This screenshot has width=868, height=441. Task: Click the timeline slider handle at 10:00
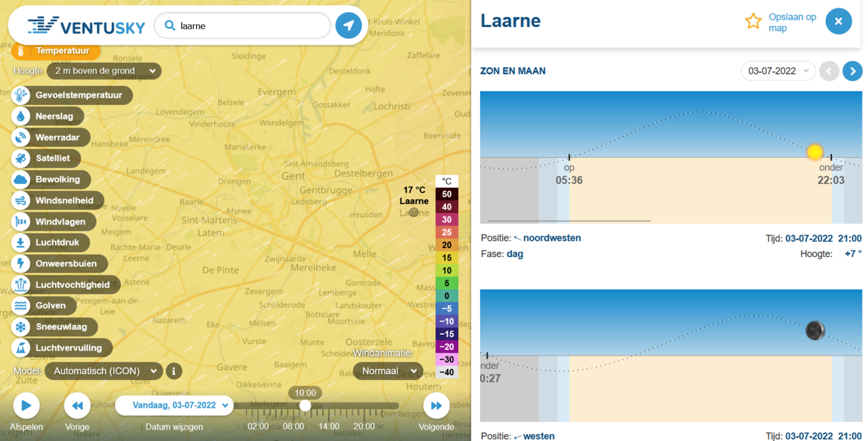click(x=305, y=406)
